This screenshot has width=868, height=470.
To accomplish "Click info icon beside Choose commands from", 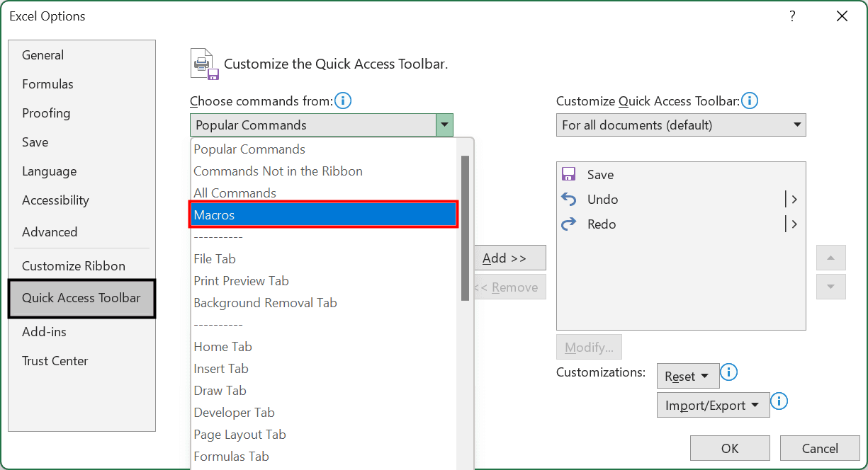I will pyautogui.click(x=343, y=101).
